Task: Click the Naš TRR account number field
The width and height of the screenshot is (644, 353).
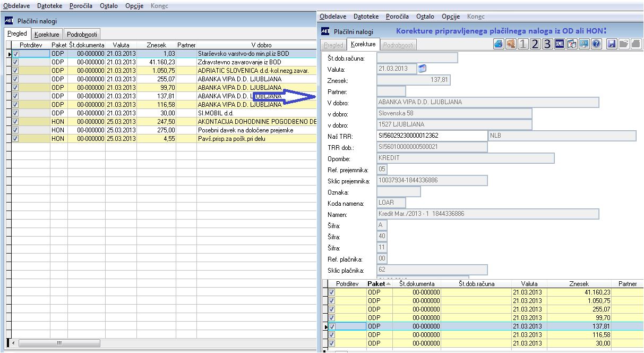Action: click(432, 136)
